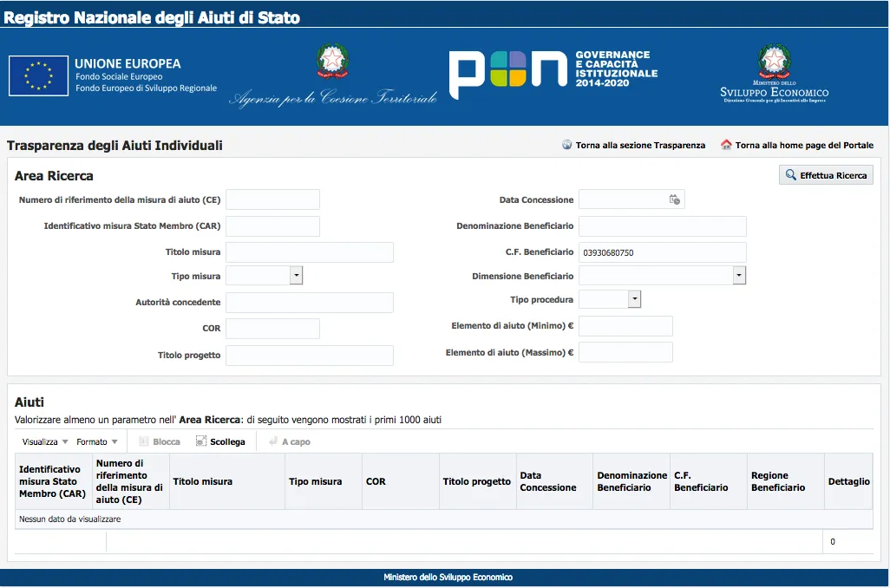The image size is (890, 588).
Task: Click the Titolo misura column header
Action: 227,481
